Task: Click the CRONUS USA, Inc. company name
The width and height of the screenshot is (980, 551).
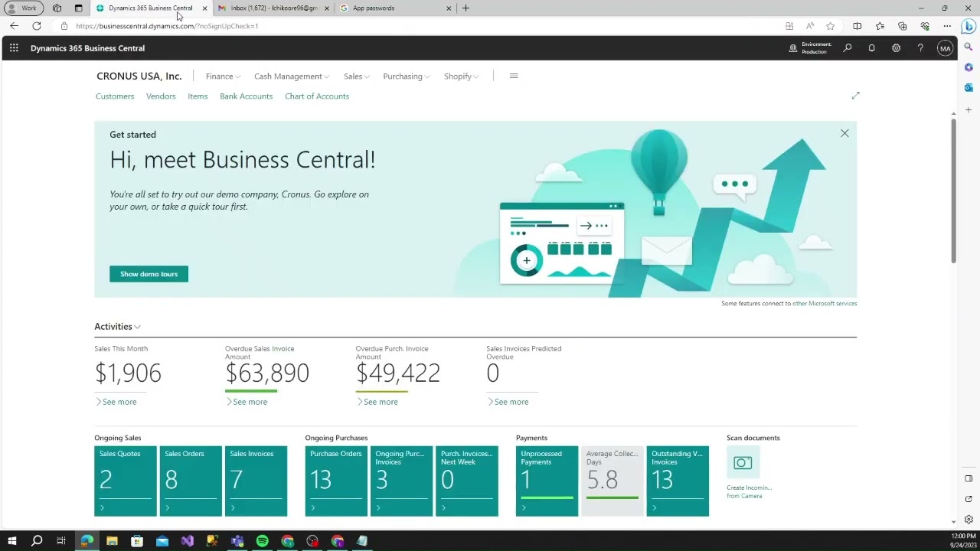Action: tap(139, 77)
